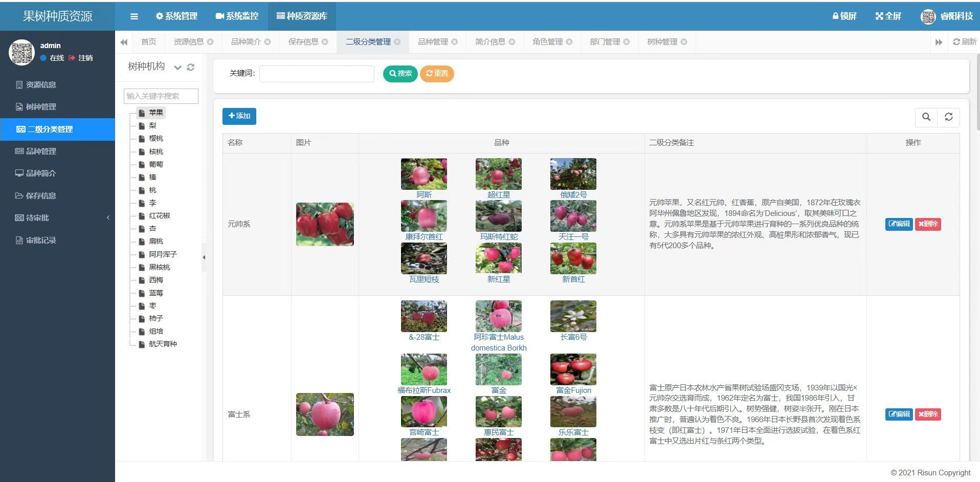Click the table refresh icon button
This screenshot has width=980, height=482.
click(x=948, y=117)
